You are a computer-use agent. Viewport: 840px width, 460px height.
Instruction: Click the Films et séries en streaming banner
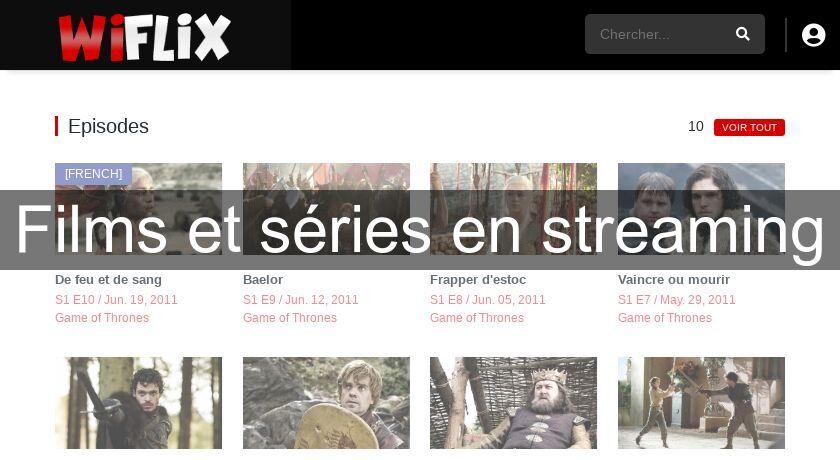[x=420, y=230]
